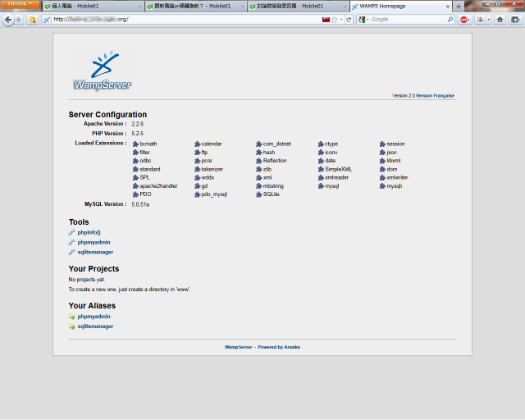This screenshot has height=420, width=525.
Task: Open the Adblock Plus dropdown arrow
Action: [x=468, y=20]
